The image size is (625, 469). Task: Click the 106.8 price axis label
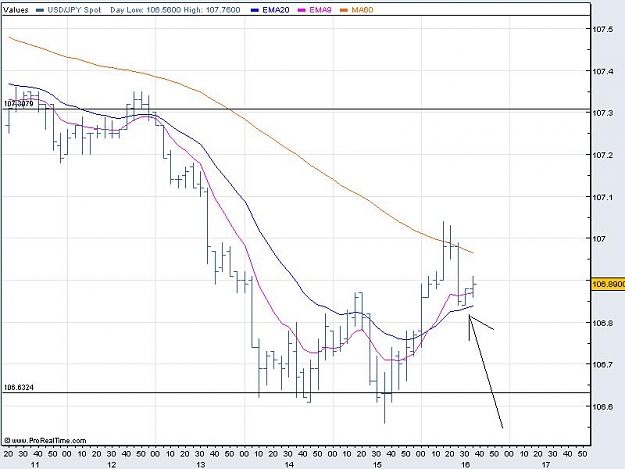pyautogui.click(x=602, y=323)
